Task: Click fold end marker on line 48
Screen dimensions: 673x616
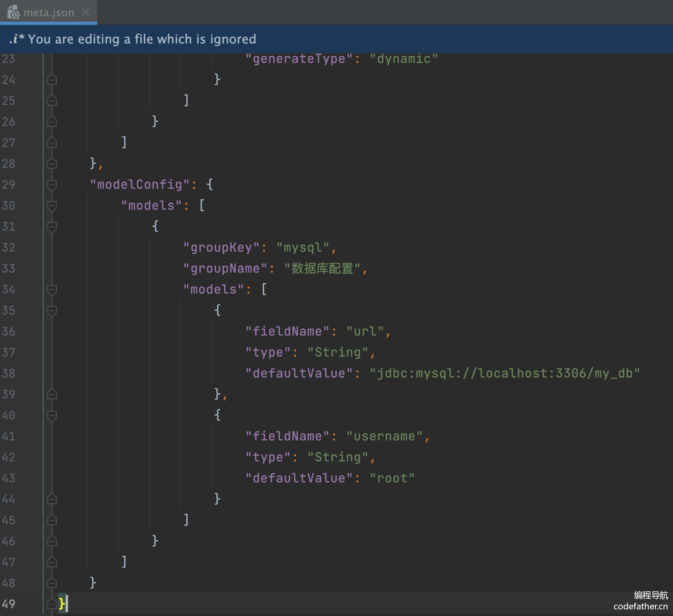Action: (x=52, y=583)
